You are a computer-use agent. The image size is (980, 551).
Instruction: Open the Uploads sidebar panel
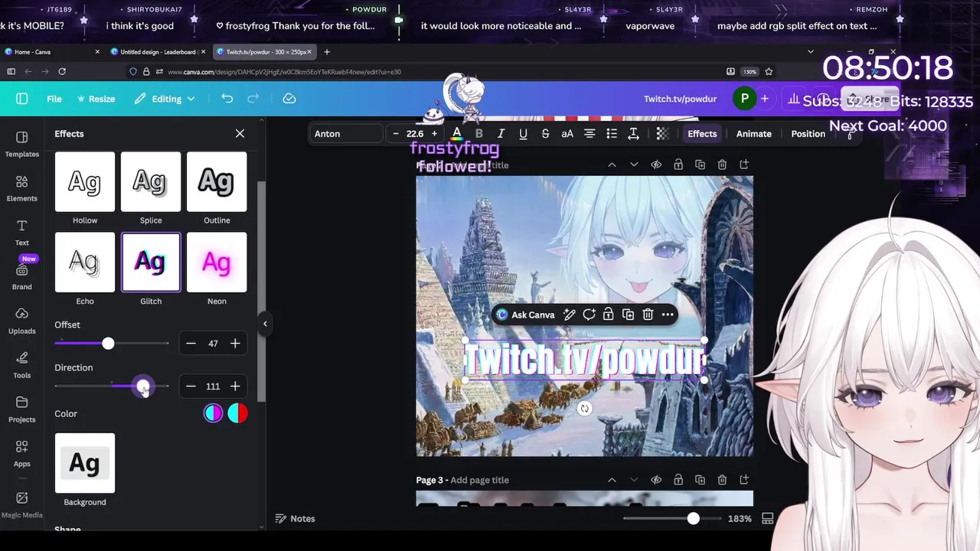tap(21, 321)
